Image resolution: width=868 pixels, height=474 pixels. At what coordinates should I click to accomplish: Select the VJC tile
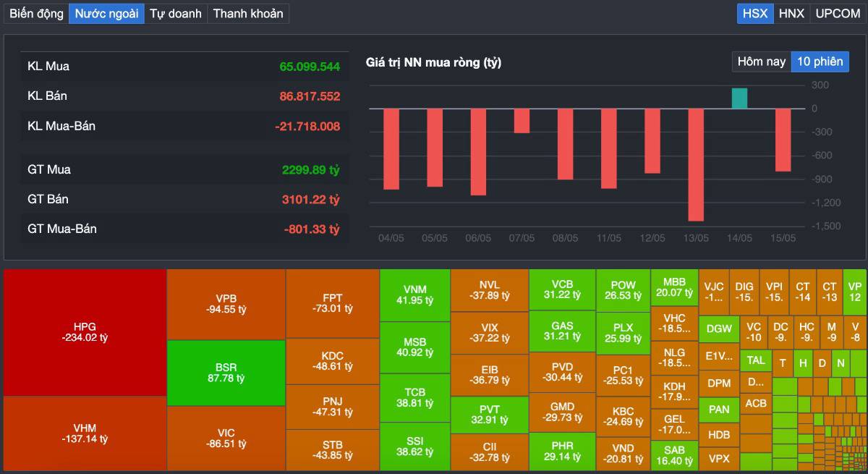[x=713, y=292]
